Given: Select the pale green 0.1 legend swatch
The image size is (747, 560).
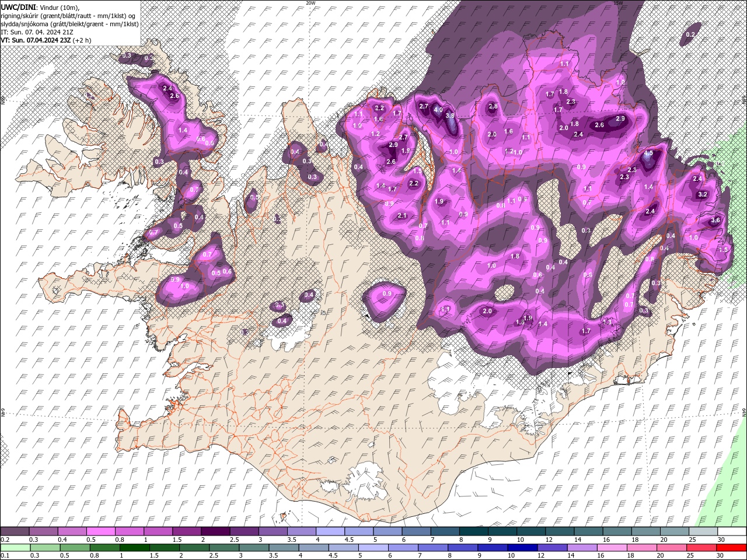Looking at the screenshot, I should 15,548.
